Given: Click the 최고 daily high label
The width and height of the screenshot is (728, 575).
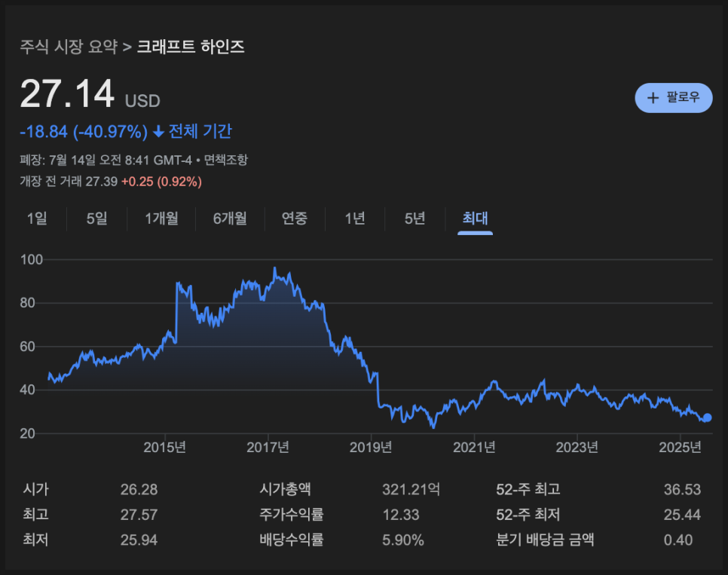Looking at the screenshot, I should tap(35, 514).
